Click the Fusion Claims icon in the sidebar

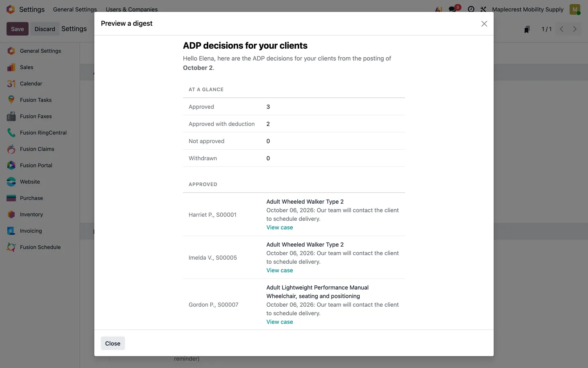point(11,149)
